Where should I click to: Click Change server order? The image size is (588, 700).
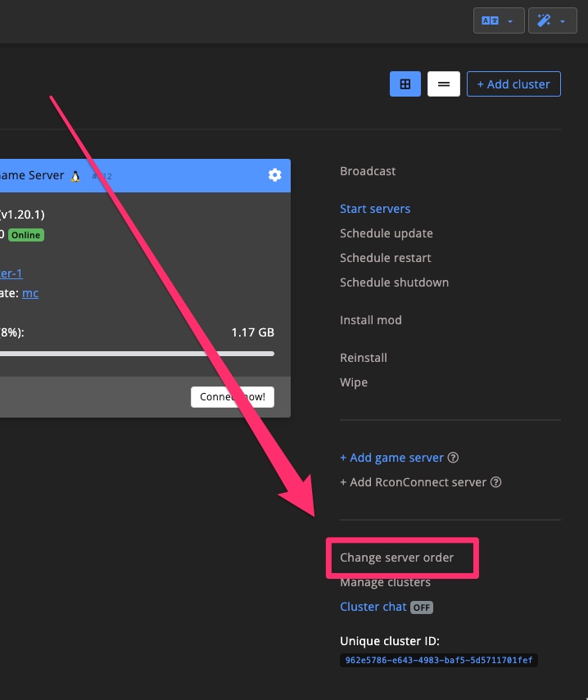396,558
